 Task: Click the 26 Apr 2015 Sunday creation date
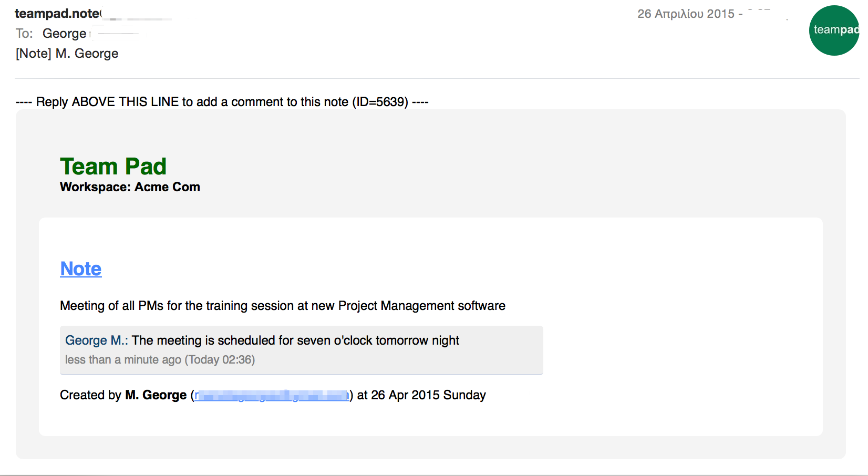428,395
